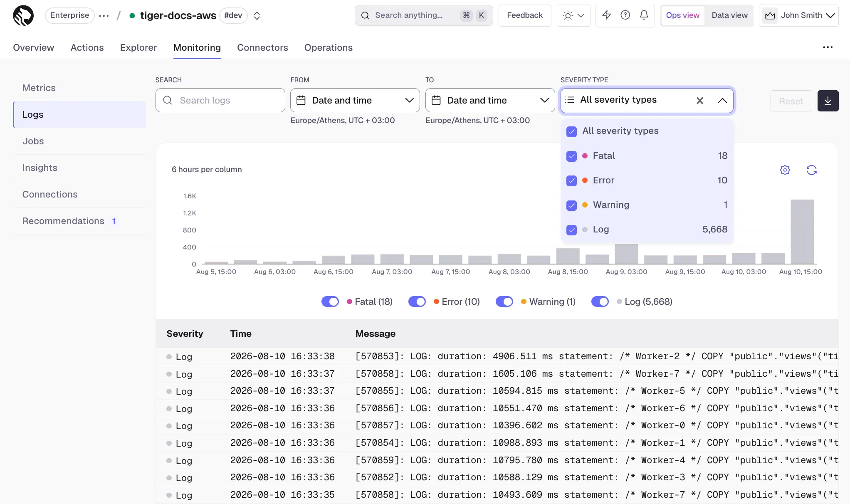Open the log row at 16:33:38 Worker-2
850x504 pixels.
(497, 356)
